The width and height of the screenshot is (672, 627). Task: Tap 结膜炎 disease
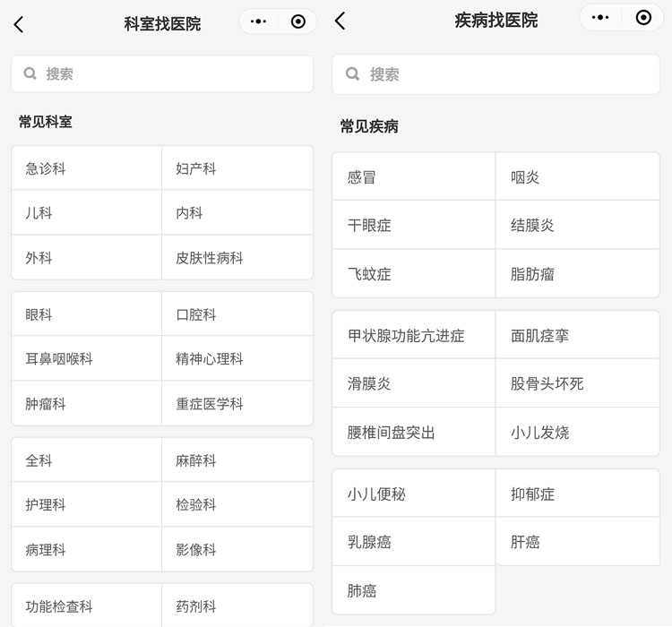tap(577, 225)
